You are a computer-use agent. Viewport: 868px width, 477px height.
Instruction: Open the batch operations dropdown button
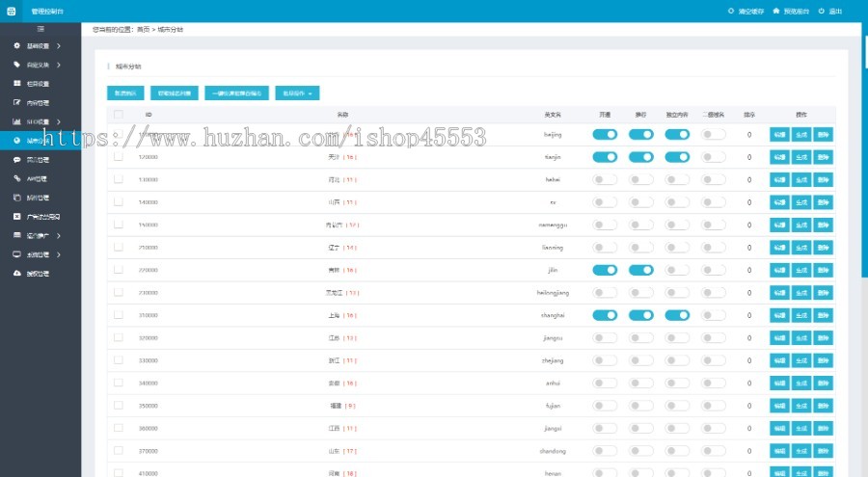pyautogui.click(x=297, y=93)
